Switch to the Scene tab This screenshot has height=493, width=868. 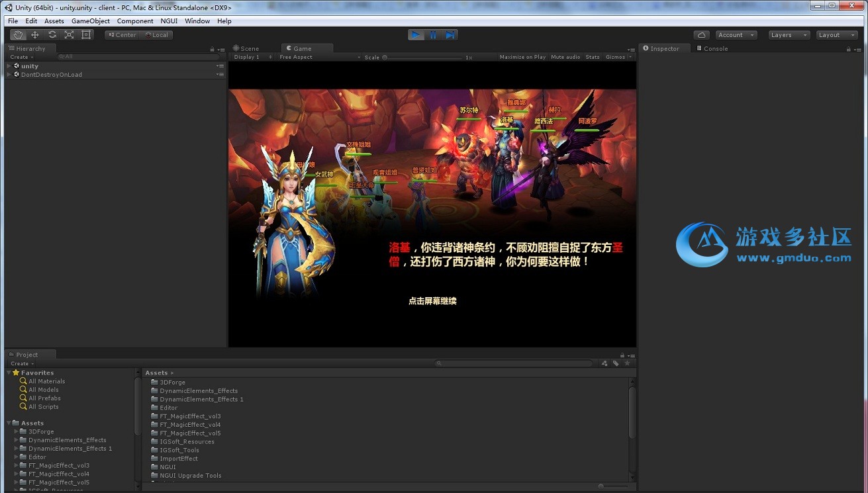pyautogui.click(x=246, y=48)
